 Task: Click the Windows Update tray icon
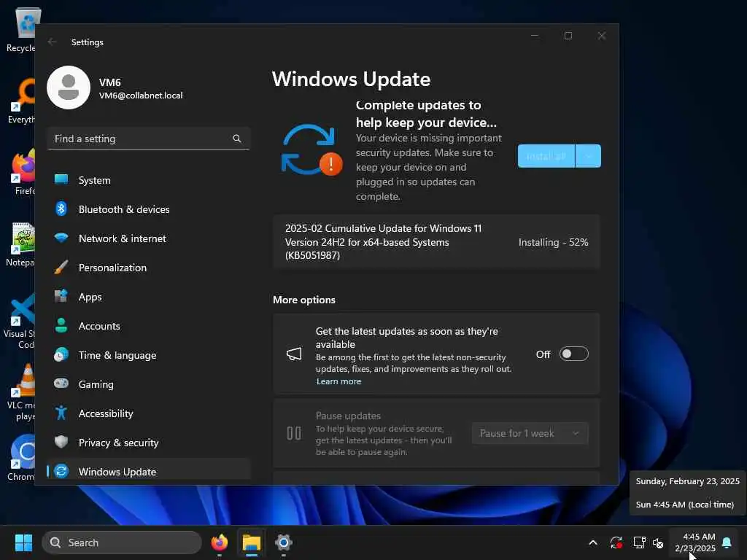click(x=616, y=542)
